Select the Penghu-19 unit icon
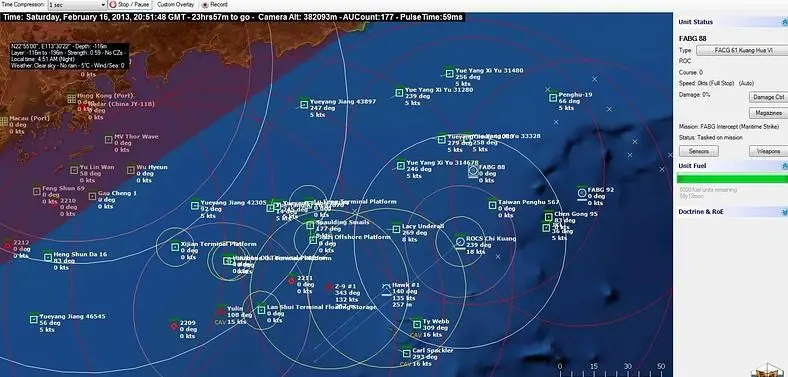 553,98
